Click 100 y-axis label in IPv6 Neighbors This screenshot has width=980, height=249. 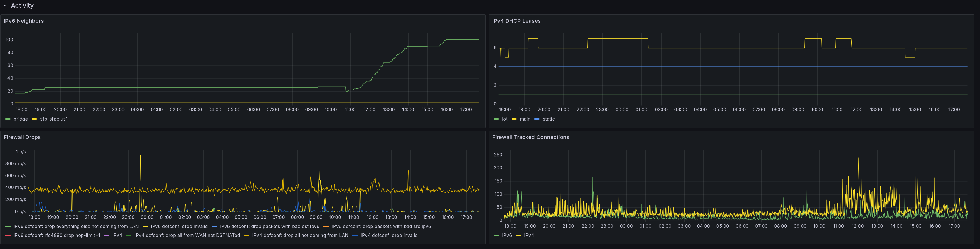pyautogui.click(x=9, y=40)
